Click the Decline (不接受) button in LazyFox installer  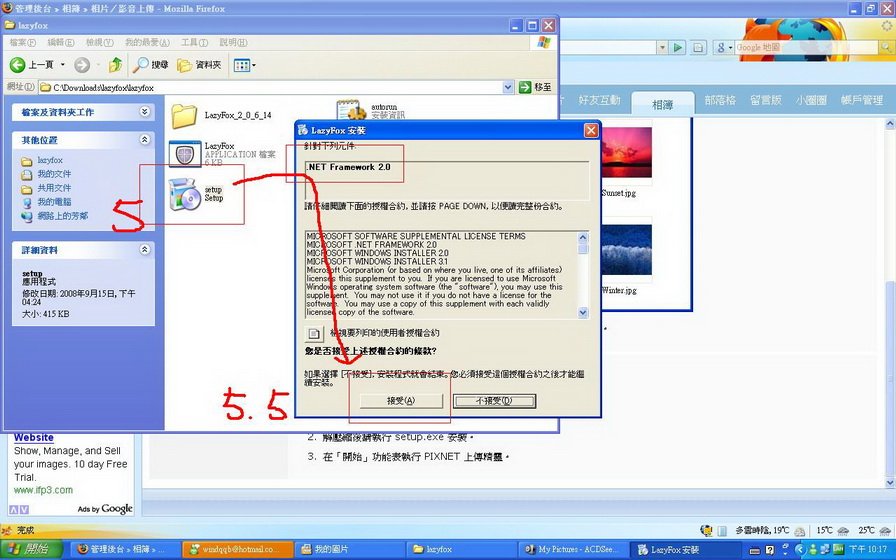tap(494, 401)
